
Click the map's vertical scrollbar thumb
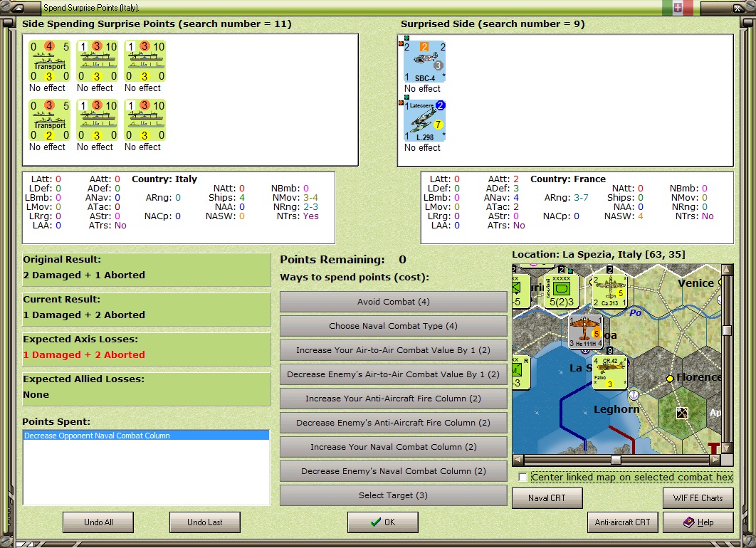727,330
